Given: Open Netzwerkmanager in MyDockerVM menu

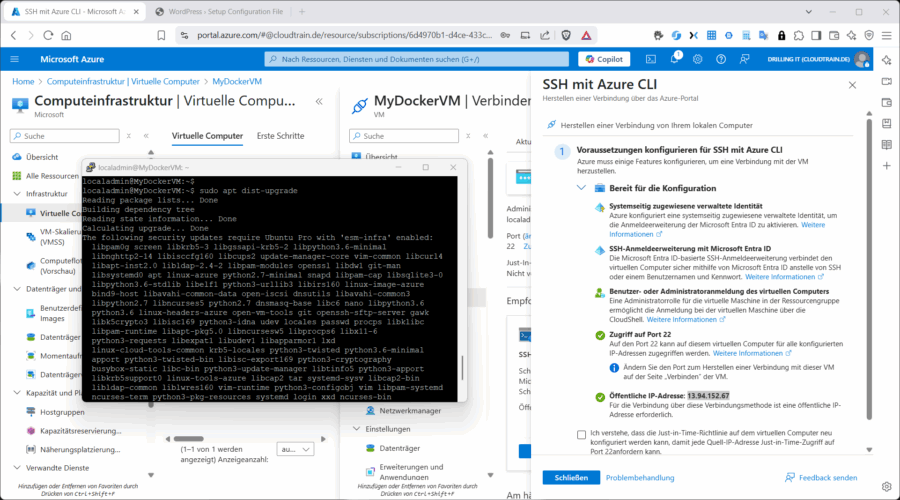Looking at the screenshot, I should pyautogui.click(x=410, y=410).
